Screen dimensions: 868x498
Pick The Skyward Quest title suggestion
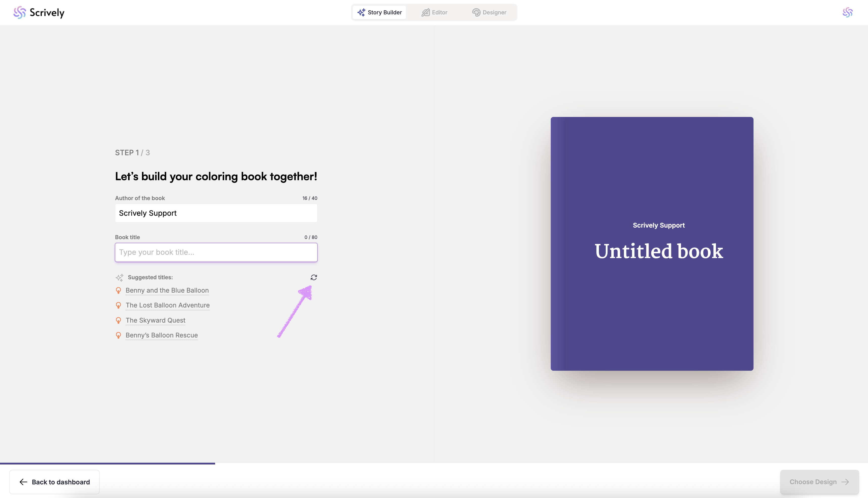pos(155,320)
